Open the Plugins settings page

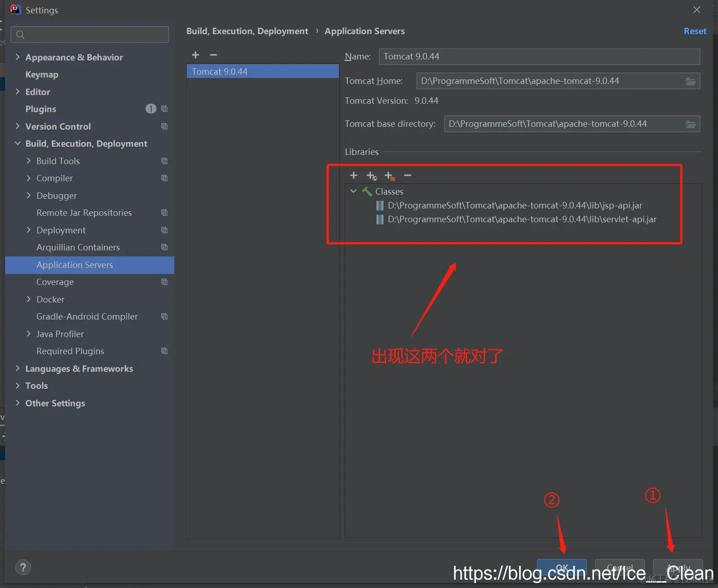41,109
